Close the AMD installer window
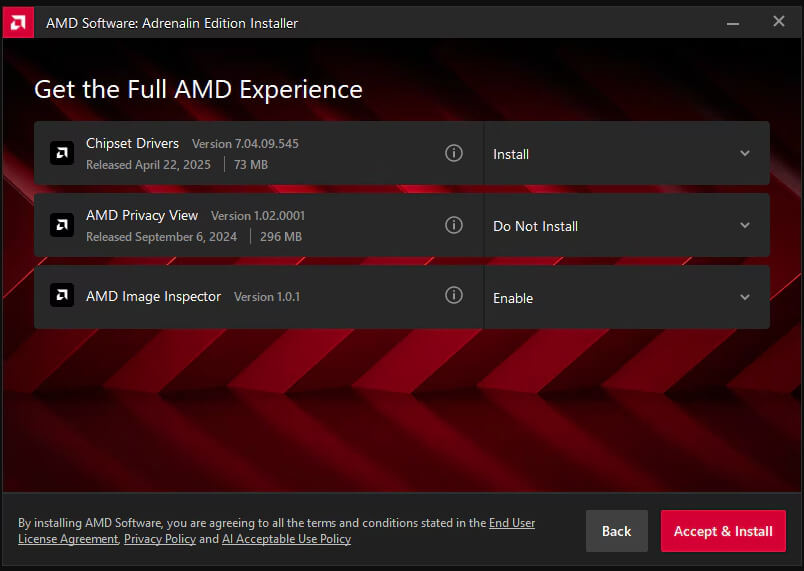Image resolution: width=804 pixels, height=571 pixels. 779,22
